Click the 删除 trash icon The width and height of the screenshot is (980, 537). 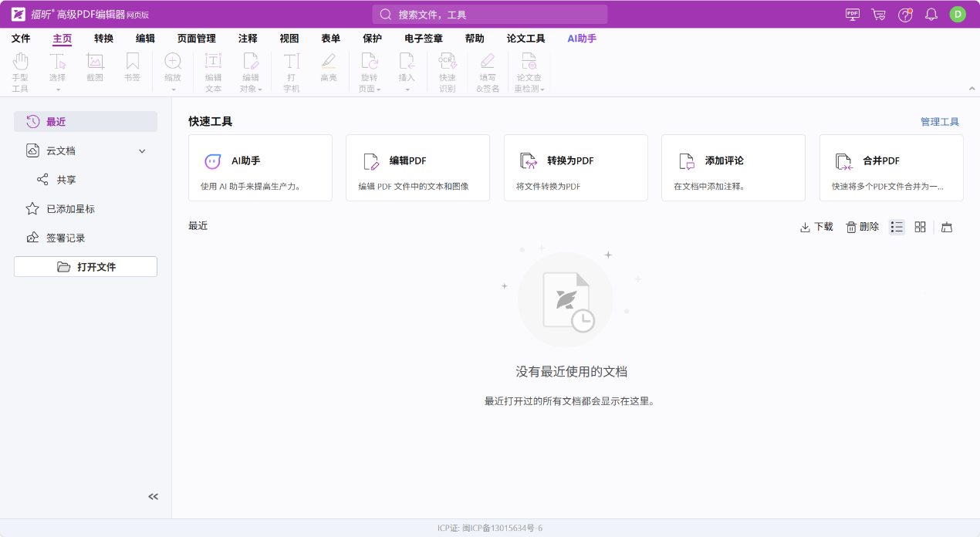(x=863, y=227)
